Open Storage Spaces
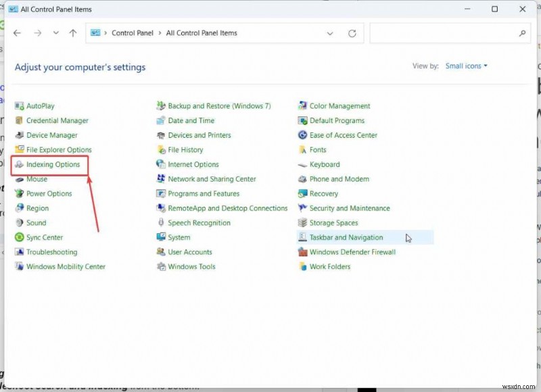The image size is (541, 392). (x=334, y=222)
